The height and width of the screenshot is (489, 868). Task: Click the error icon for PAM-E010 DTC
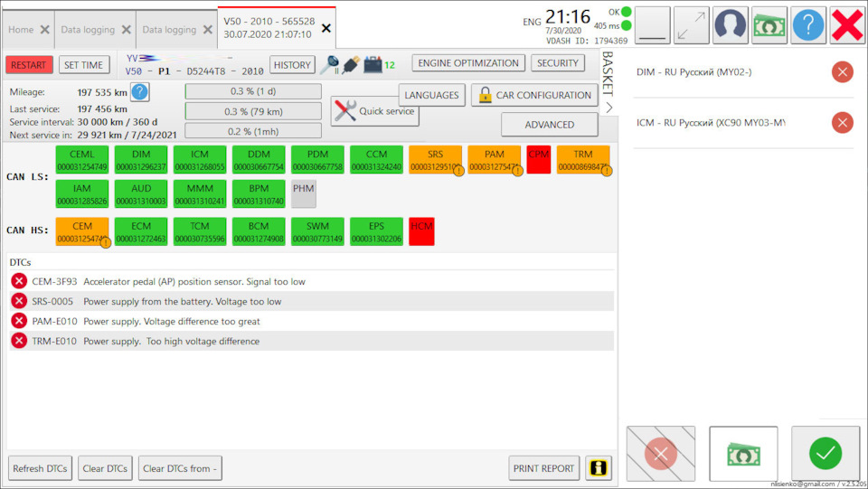19,321
